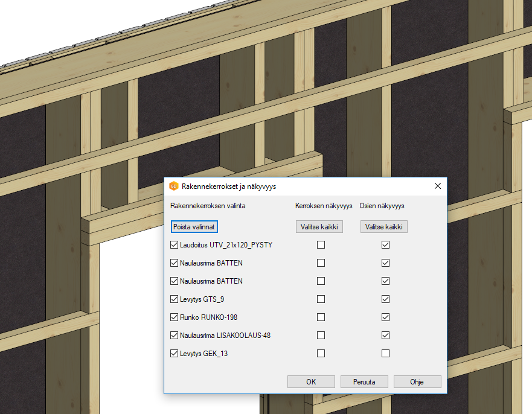Click the Rakennekerroksen valinta heading
Screen dimensions: 532x414
[208, 206]
